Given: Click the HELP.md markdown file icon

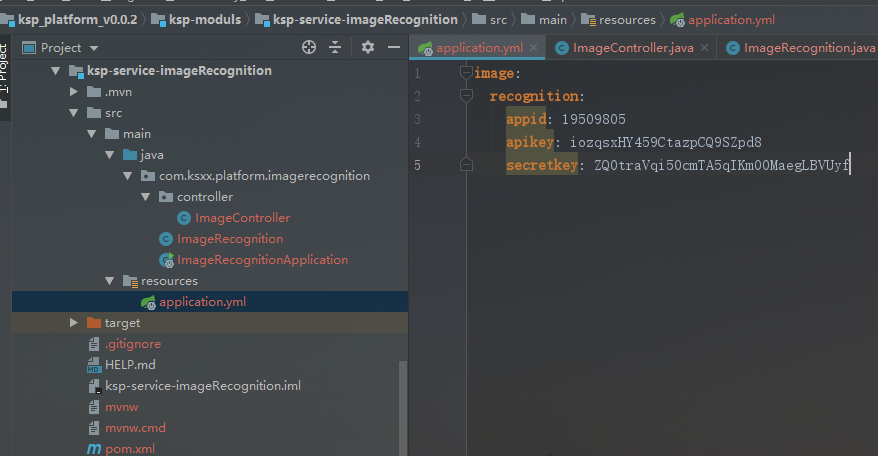Looking at the screenshot, I should click(94, 365).
